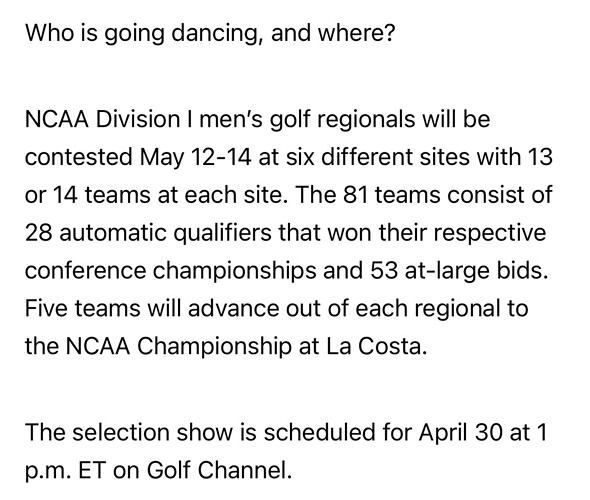Image resolution: width=590 pixels, height=500 pixels.
Task: Click the venue name 'La Costa'
Action: pos(376,347)
